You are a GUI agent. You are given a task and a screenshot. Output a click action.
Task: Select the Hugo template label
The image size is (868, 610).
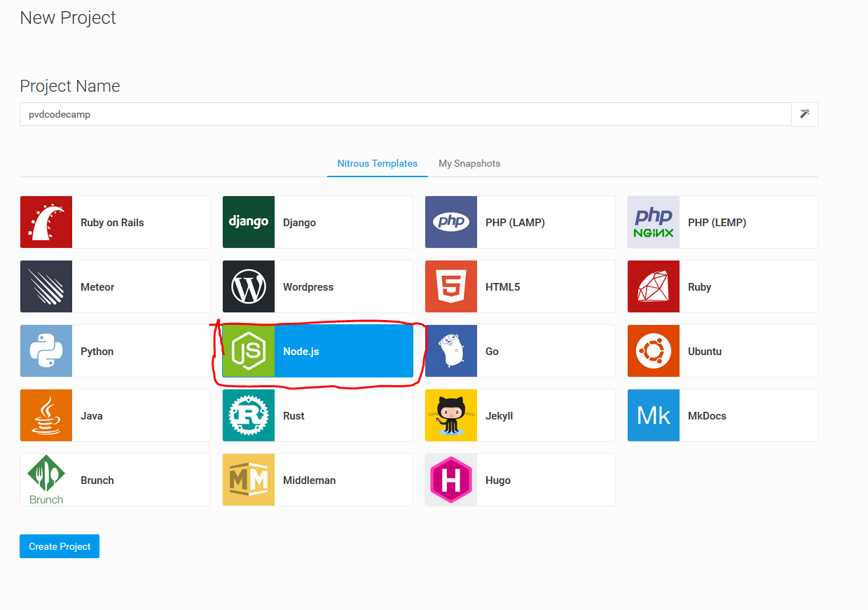(498, 480)
